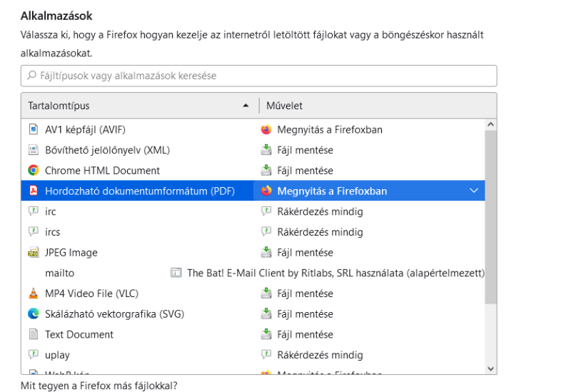Click the XML document icon
The width and height of the screenshot is (571, 392).
tap(33, 150)
